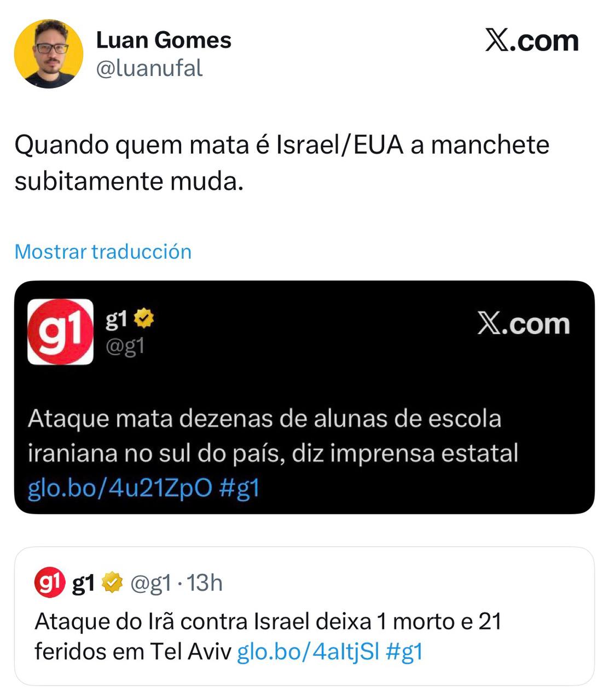Open the glo.bo/4u21ZpO link
The image size is (609, 700).
coord(120,488)
